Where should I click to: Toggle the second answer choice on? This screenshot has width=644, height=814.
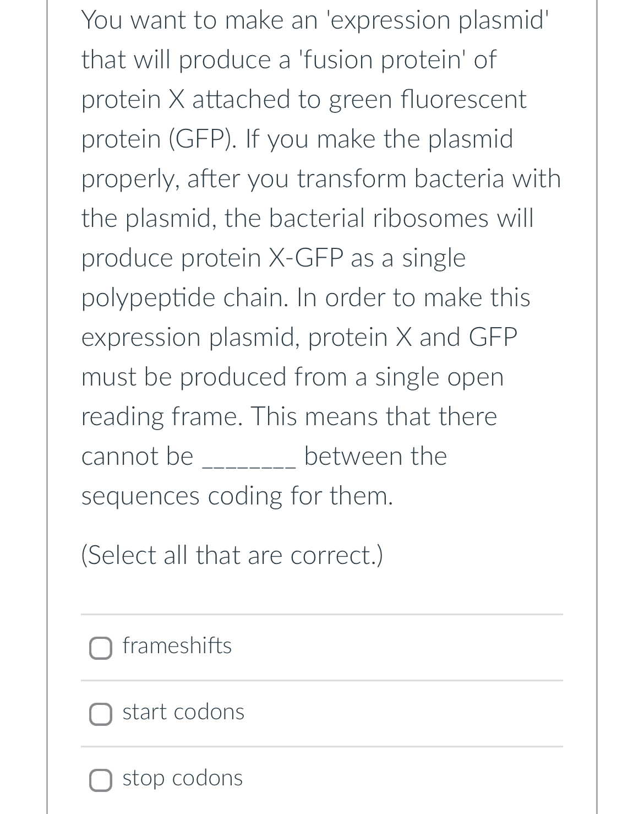[x=101, y=714]
